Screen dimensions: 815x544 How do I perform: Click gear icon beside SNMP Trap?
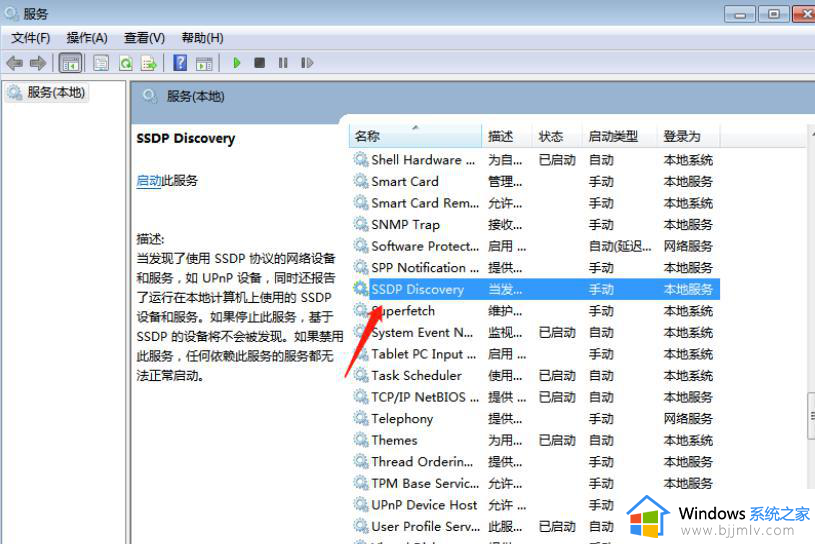point(361,224)
